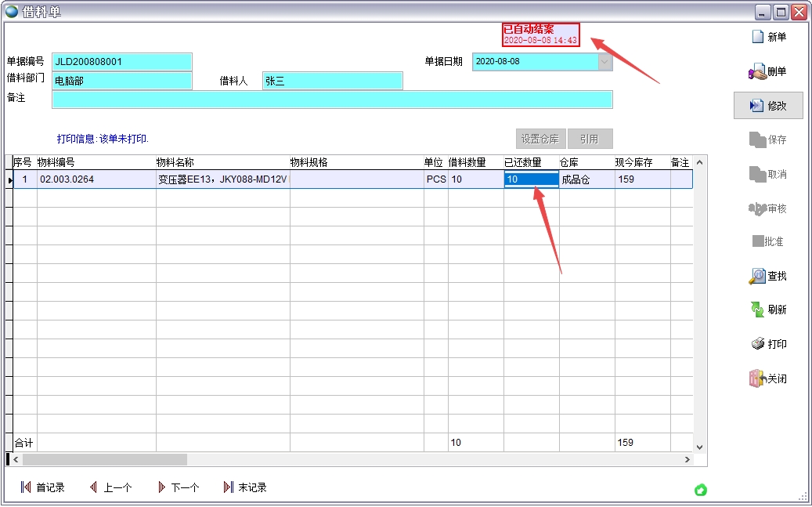Image resolution: width=812 pixels, height=507 pixels.
Task: Click the green icon at bottom right
Action: pyautogui.click(x=701, y=491)
